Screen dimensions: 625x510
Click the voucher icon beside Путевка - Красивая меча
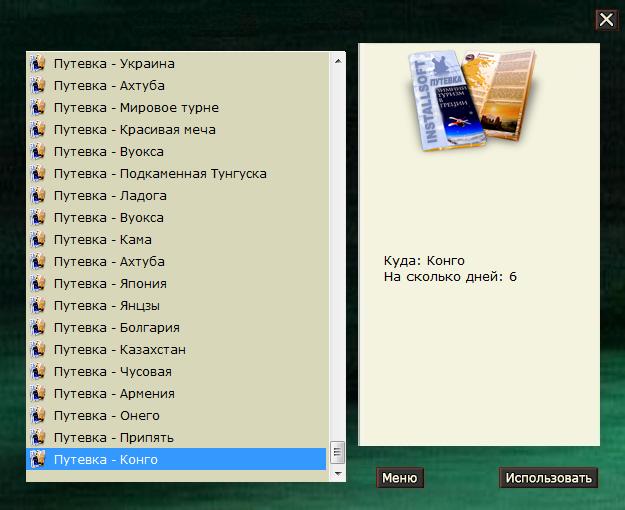pyautogui.click(x=38, y=130)
